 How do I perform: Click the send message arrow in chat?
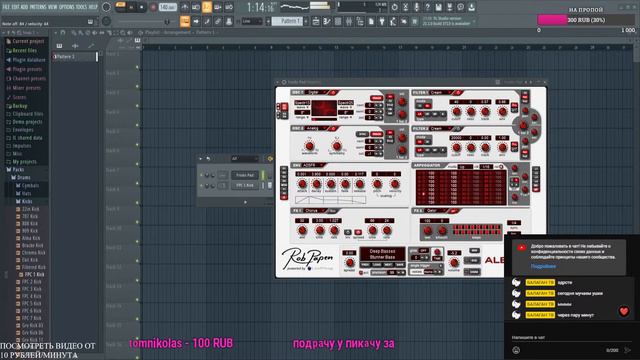628,350
